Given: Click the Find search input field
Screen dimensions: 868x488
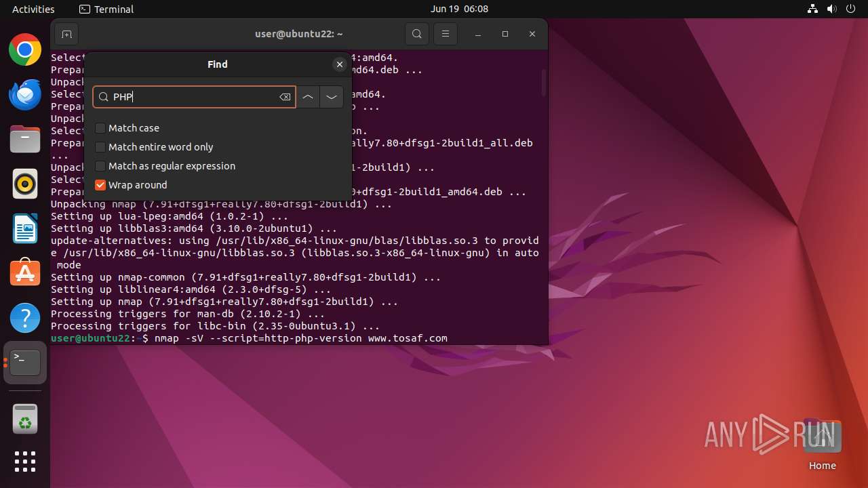Looking at the screenshot, I should 194,97.
